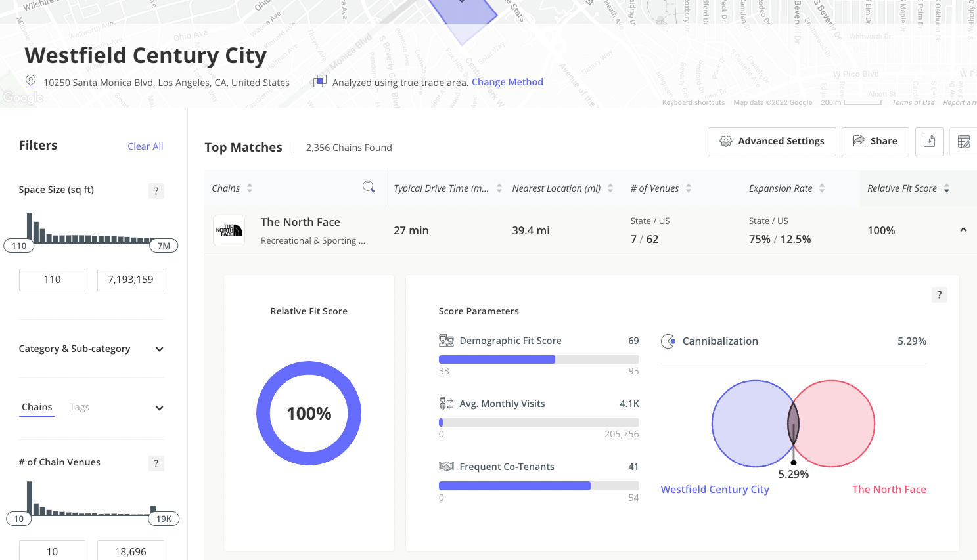
Task: Toggle sorting on Expansion Rate column
Action: [823, 188]
